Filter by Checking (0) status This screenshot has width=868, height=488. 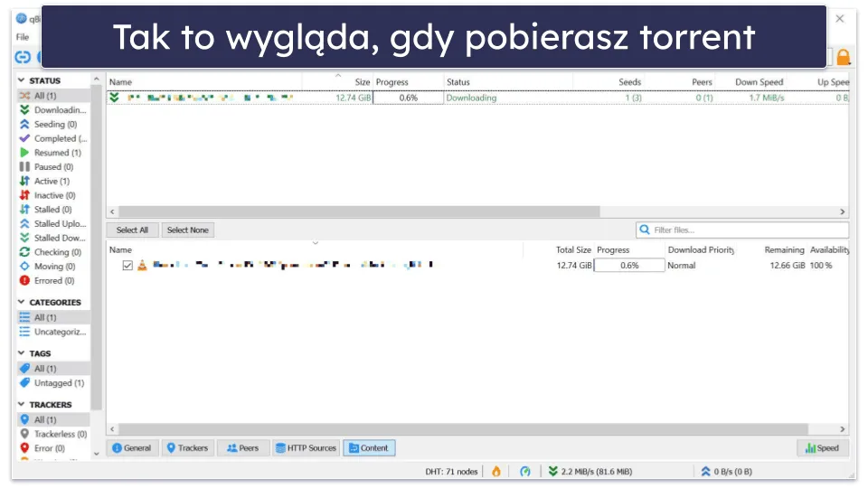(53, 252)
